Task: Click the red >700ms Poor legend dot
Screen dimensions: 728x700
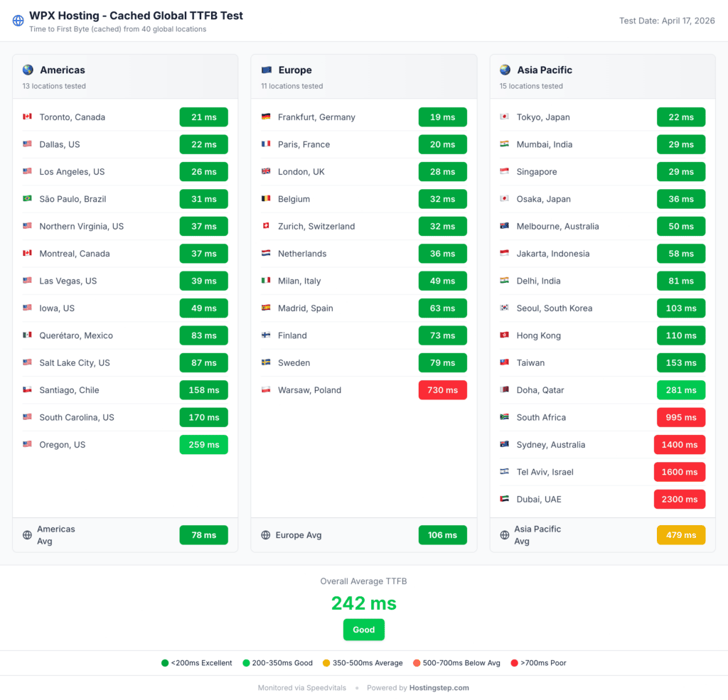Action: 515,663
